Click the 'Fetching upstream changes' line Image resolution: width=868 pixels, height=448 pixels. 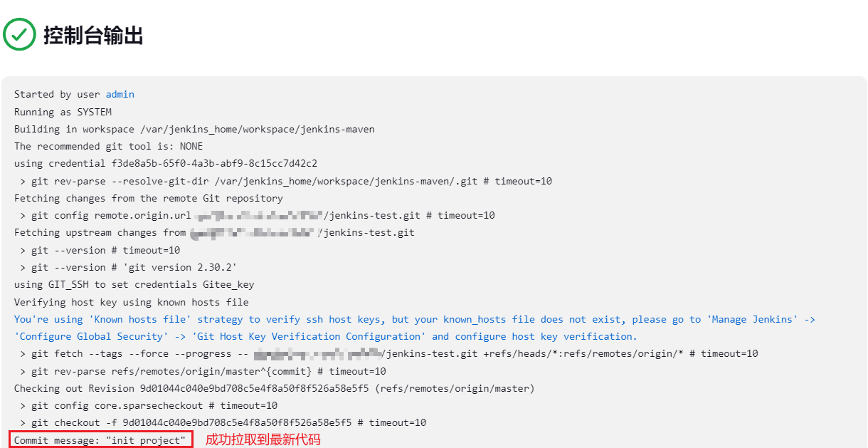point(214,233)
